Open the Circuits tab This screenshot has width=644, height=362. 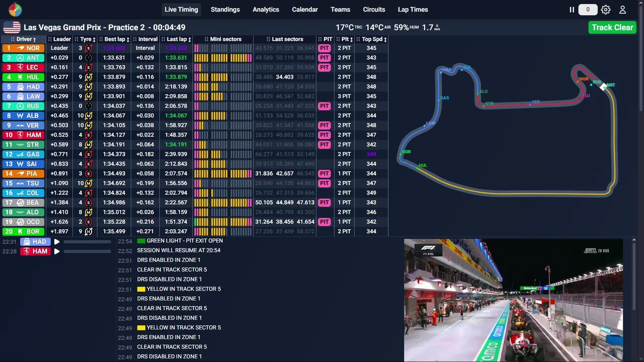pos(374,10)
